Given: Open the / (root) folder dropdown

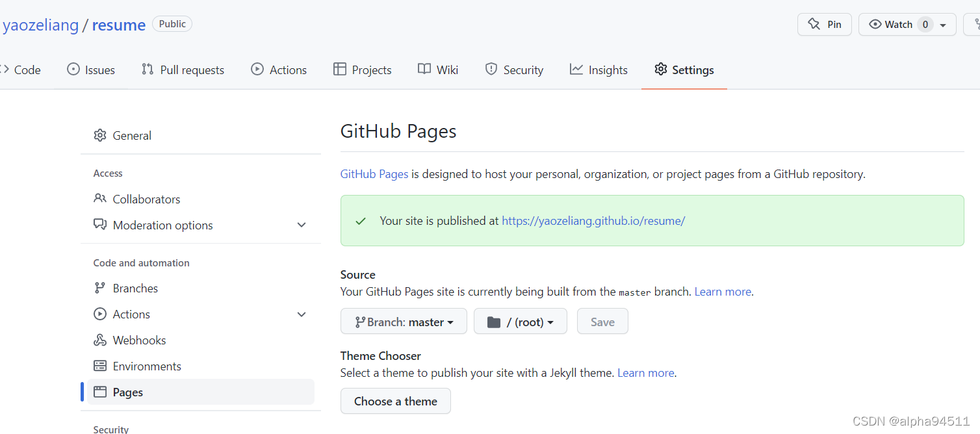Looking at the screenshot, I should pyautogui.click(x=521, y=321).
